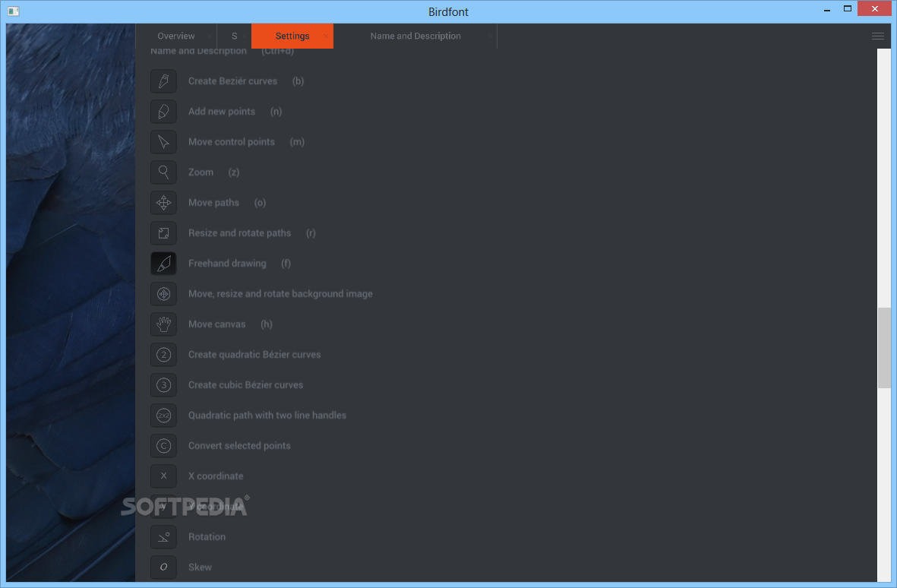Pick the Resize and rotate paths icon
This screenshot has width=897, height=588.
click(163, 232)
